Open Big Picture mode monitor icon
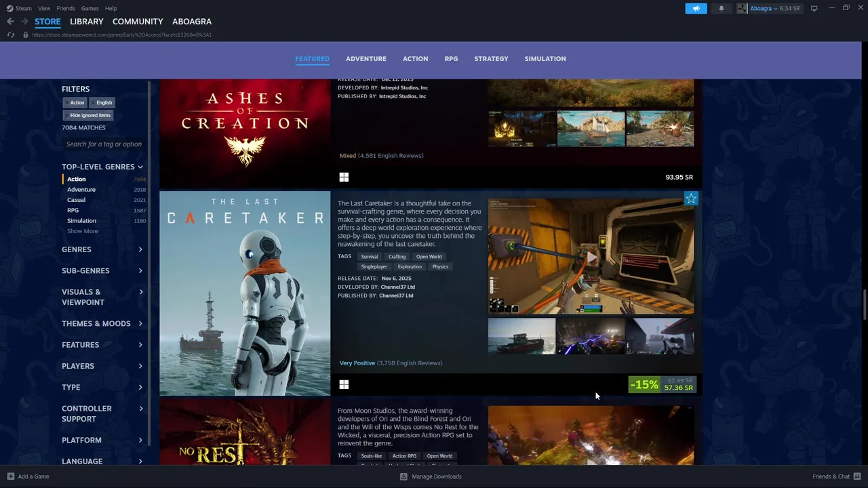This screenshot has height=488, width=868. tap(814, 8)
